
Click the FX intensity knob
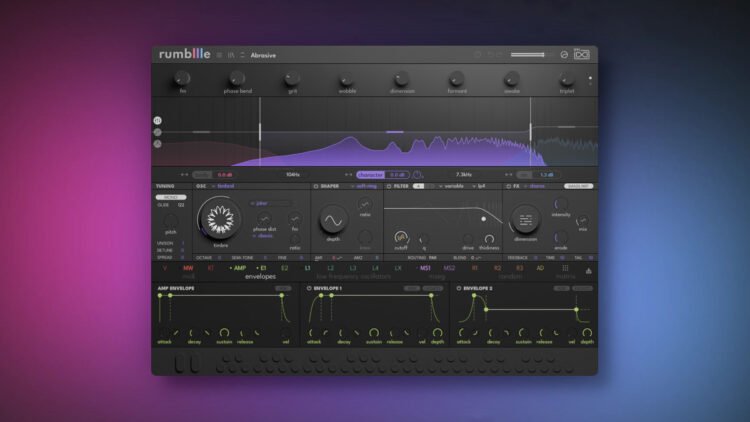560,204
